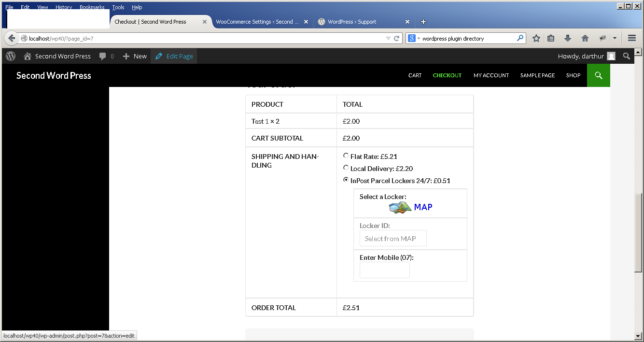Screen dimensions: 644x342
Task: Open the Firefox hamburger menu
Action: click(632, 38)
